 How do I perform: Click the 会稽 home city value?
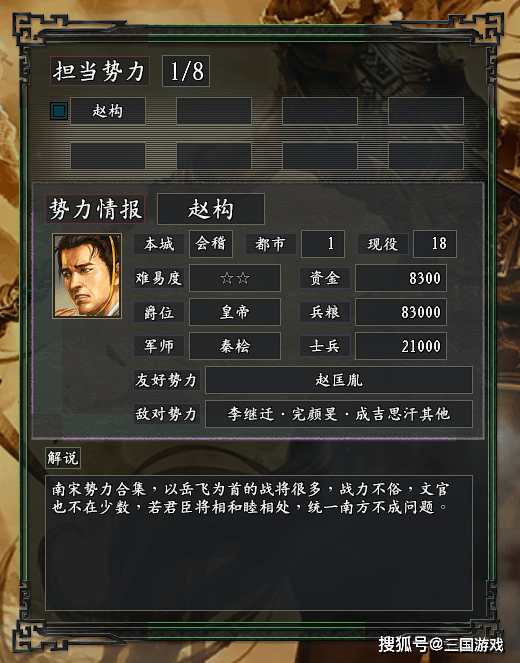pos(211,244)
